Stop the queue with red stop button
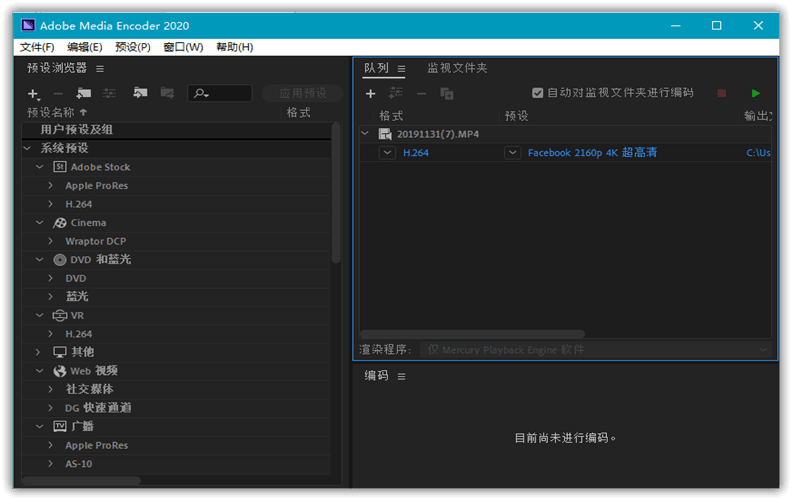The width and height of the screenshot is (792, 500). [x=722, y=93]
